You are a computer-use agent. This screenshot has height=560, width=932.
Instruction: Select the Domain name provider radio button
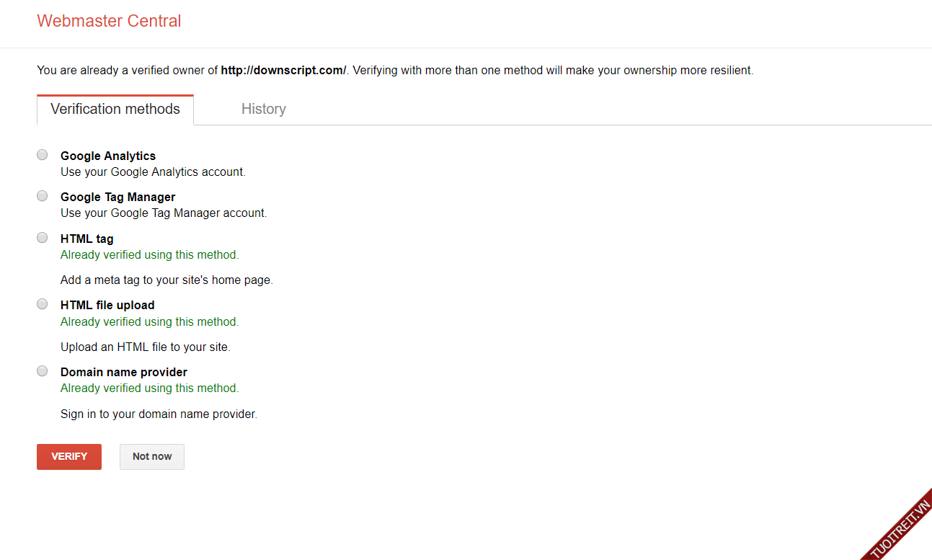[x=43, y=371]
